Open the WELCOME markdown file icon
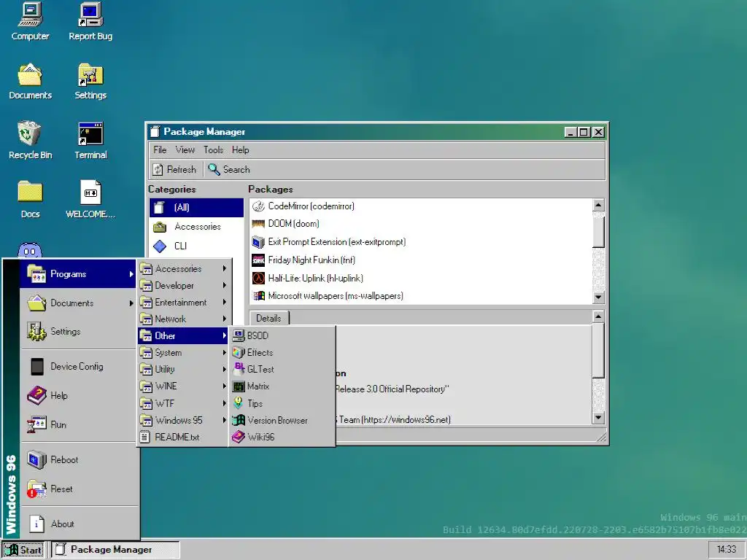This screenshot has width=747, height=560. [90, 200]
